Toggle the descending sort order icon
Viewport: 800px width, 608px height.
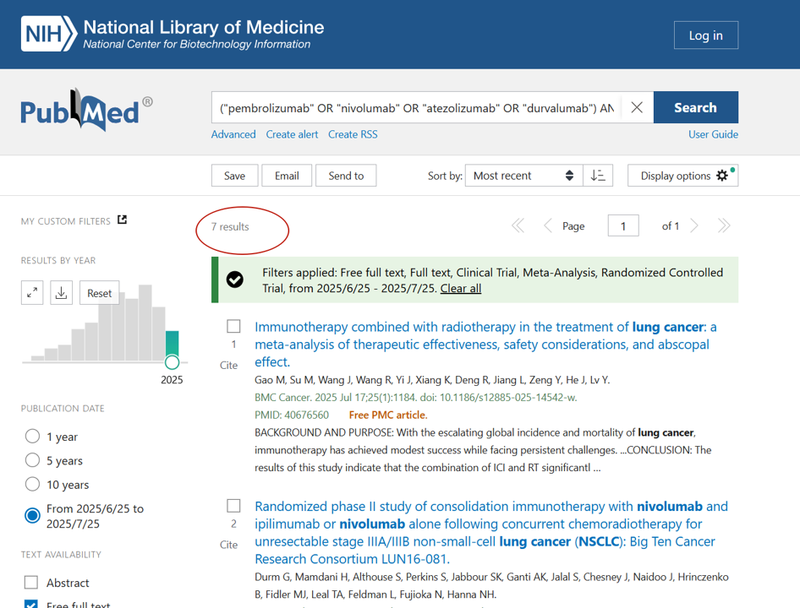598,175
